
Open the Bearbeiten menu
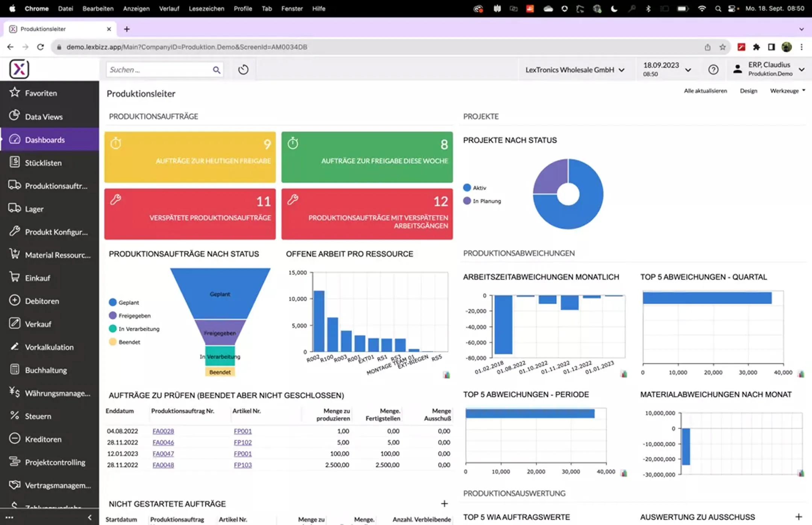point(98,8)
